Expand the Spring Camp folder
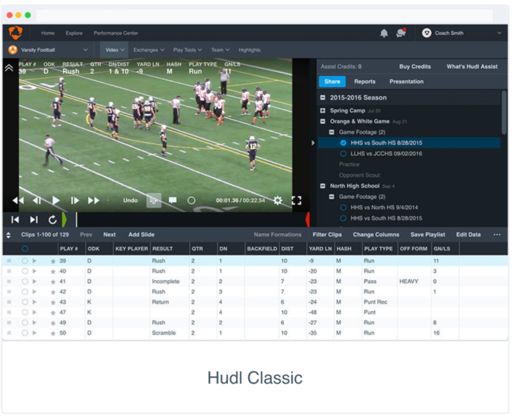512x420 pixels. click(x=323, y=111)
